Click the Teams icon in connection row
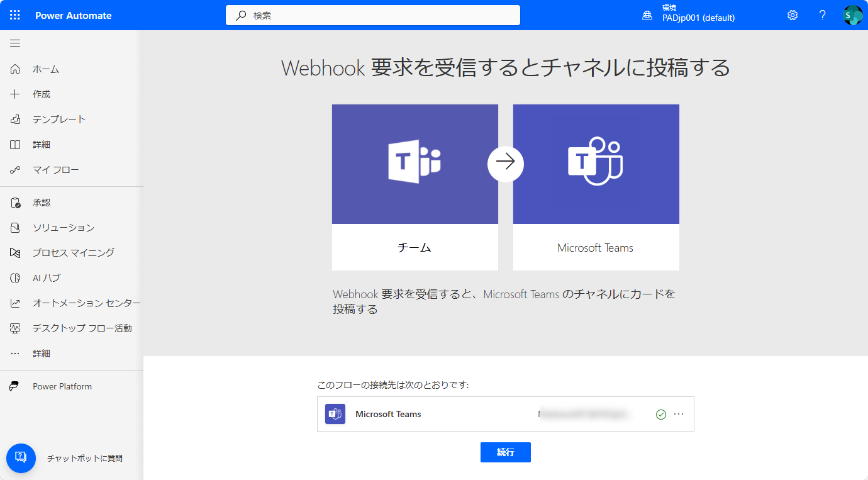The height and width of the screenshot is (480, 868). (x=335, y=414)
